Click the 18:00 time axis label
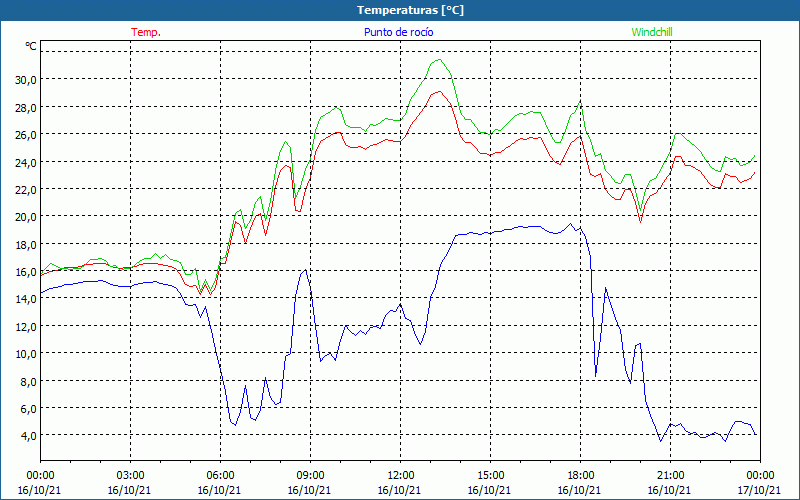 click(x=580, y=476)
